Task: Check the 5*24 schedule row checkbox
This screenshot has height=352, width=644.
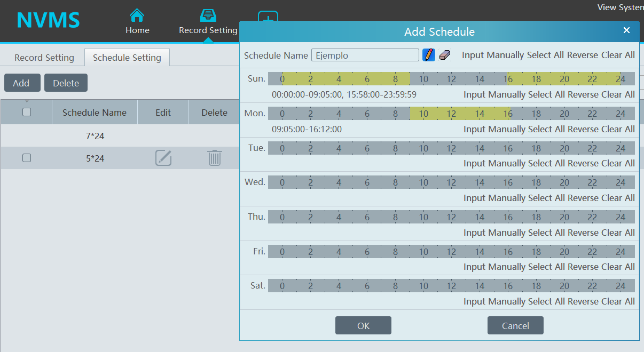Action: pos(27,158)
